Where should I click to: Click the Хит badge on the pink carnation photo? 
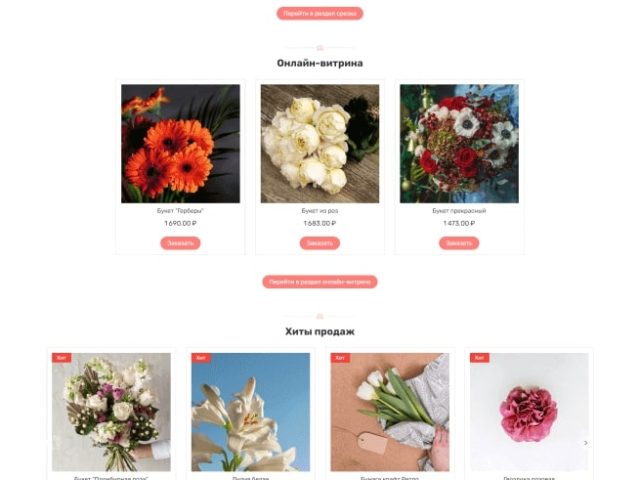click(x=480, y=358)
